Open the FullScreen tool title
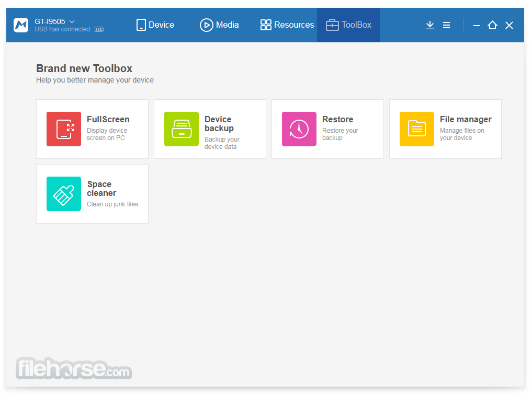This screenshot has width=532, height=395. click(x=108, y=119)
